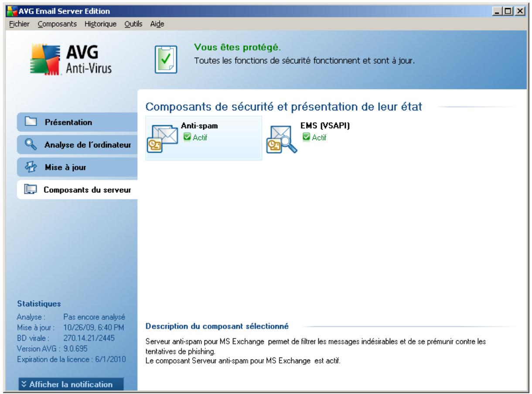Expand Afficher la notification

click(x=72, y=384)
